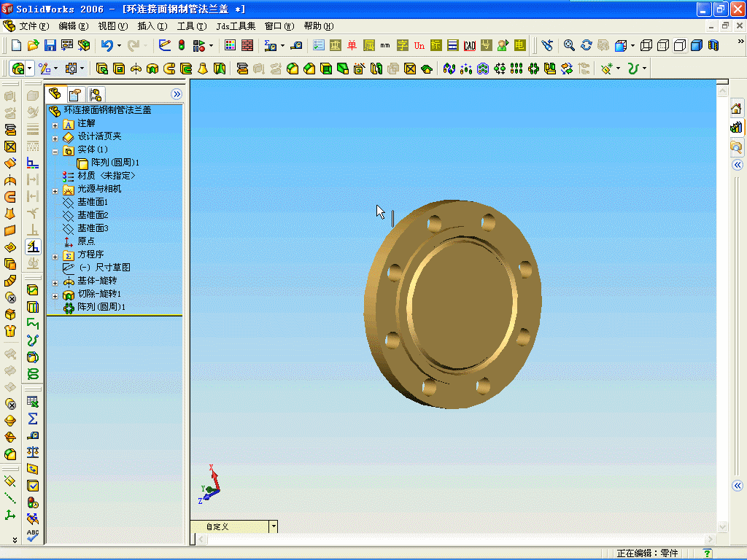This screenshot has height=560, width=747.
Task: Switch to the FeatureManager design tree tab
Action: (55, 94)
